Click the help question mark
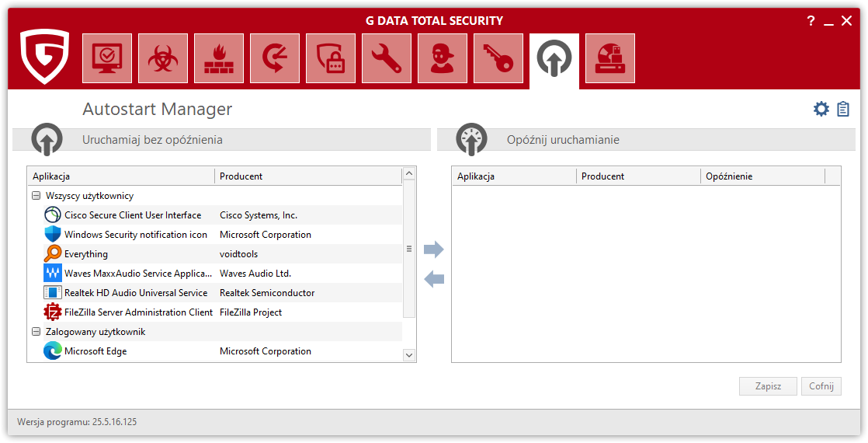The width and height of the screenshot is (868, 443). (811, 21)
